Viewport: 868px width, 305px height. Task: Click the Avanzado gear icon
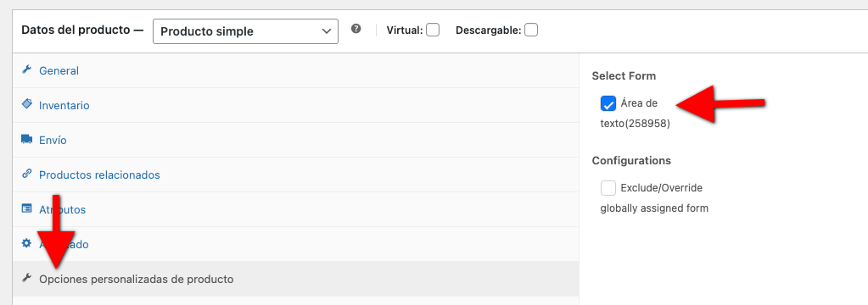(26, 243)
